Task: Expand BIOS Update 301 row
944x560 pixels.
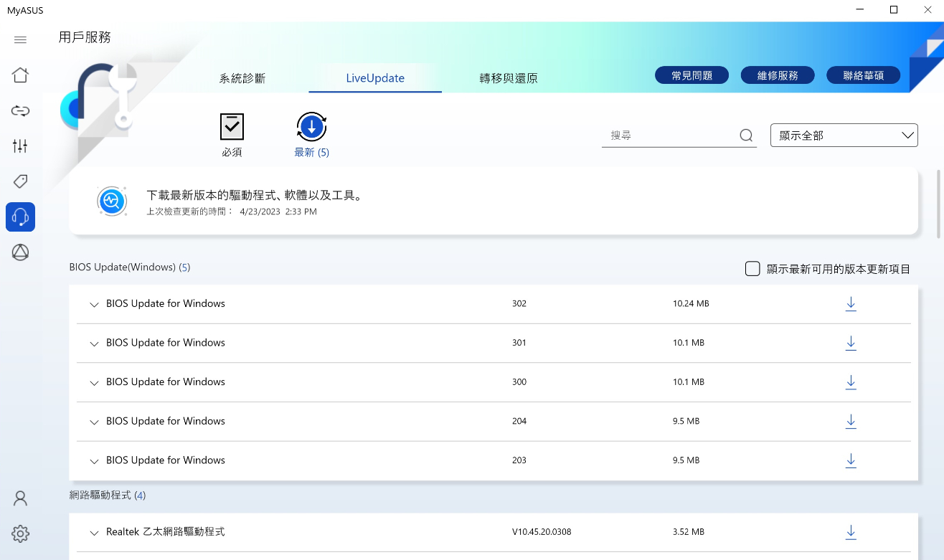Action: (x=94, y=343)
